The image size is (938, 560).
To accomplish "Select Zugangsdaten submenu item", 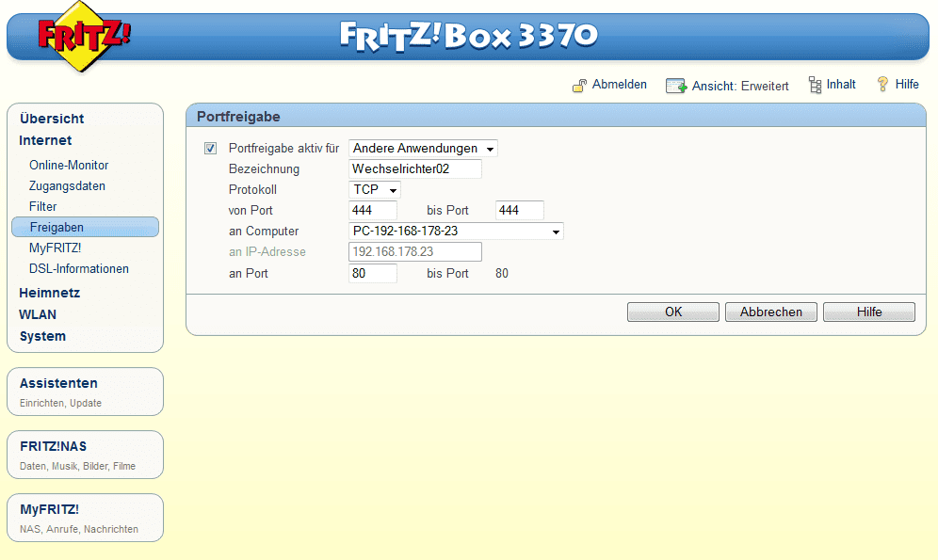I will (x=67, y=185).
